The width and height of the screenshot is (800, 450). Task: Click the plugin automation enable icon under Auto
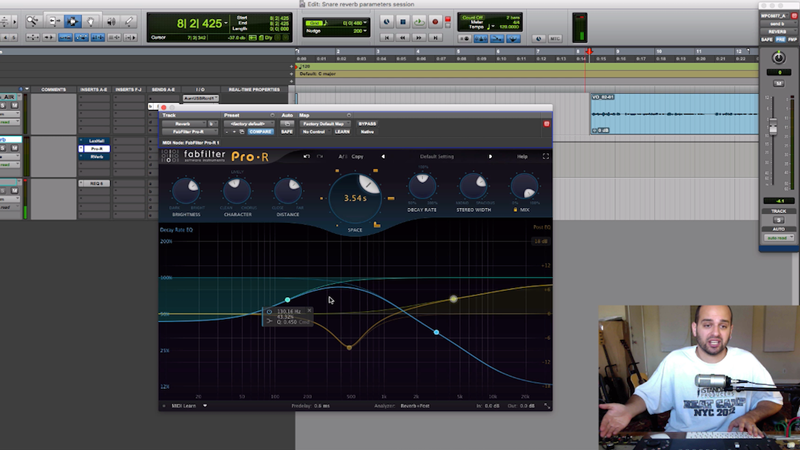point(287,124)
